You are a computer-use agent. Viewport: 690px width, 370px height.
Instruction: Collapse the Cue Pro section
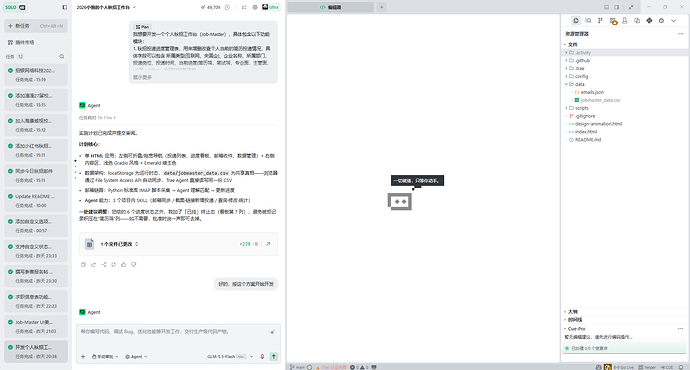[575, 329]
